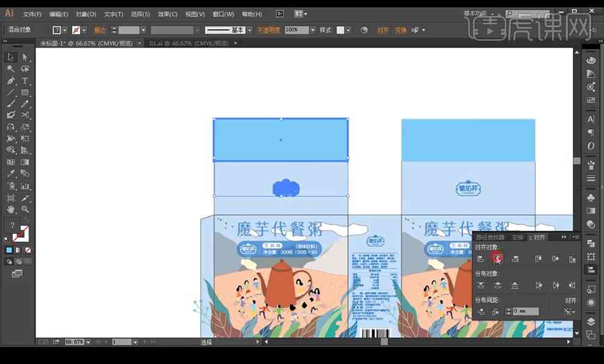Image resolution: width=604 pixels, height=364 pixels.
Task: Collapse the Align panel using double arrows
Action: (x=564, y=237)
